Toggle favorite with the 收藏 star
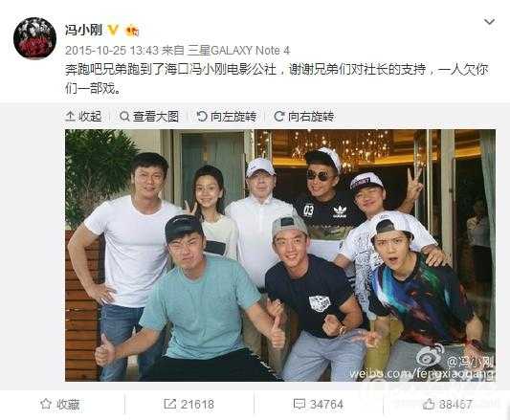510x420 pixels. (60, 404)
